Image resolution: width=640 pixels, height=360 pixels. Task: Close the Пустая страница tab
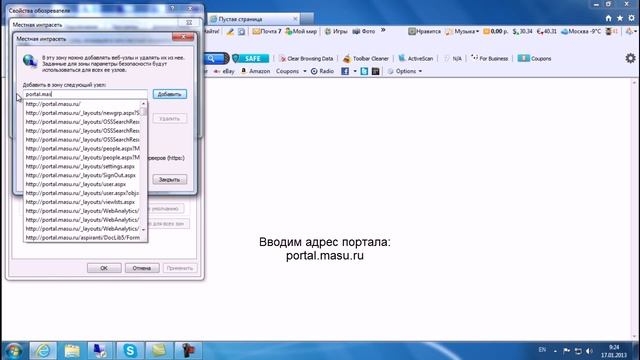pyautogui.click(x=295, y=19)
